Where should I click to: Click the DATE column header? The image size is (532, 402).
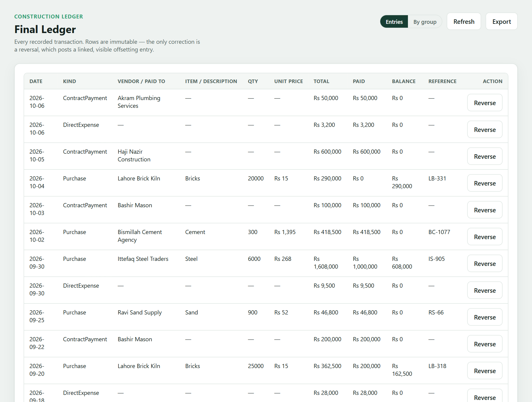pos(36,81)
